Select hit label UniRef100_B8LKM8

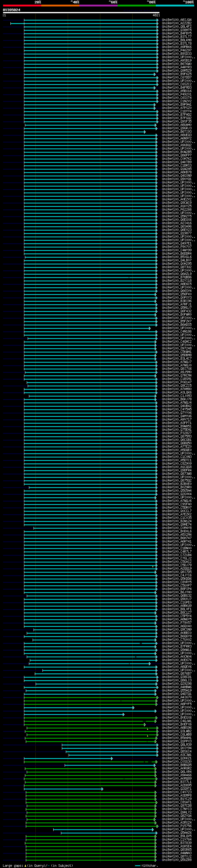tap(177, 40)
